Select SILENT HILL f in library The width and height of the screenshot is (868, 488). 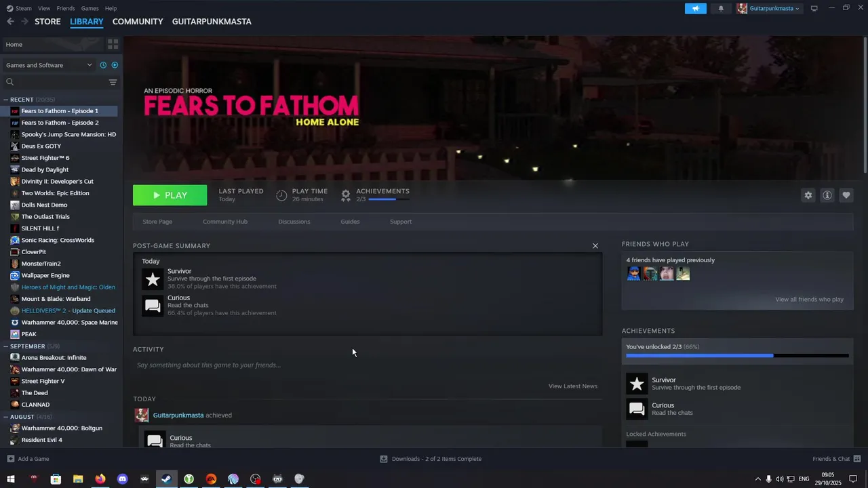40,228
